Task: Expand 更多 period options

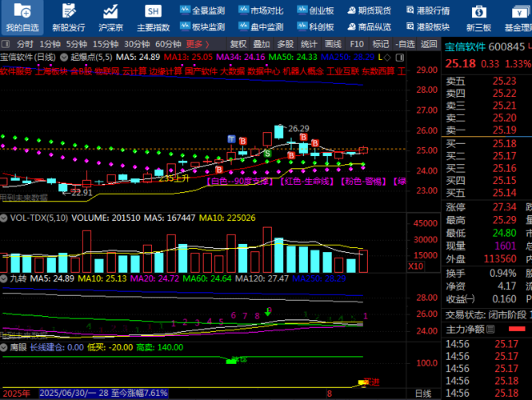Action: point(198,44)
